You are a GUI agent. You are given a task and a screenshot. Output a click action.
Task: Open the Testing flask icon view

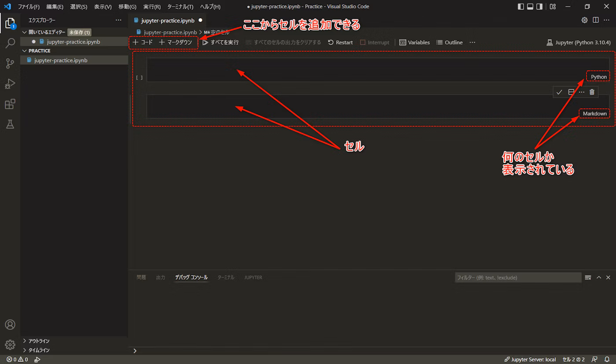click(x=10, y=124)
